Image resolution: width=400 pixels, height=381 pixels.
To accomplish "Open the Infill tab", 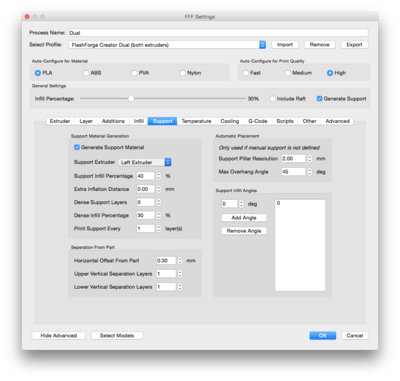I will pyautogui.click(x=139, y=121).
